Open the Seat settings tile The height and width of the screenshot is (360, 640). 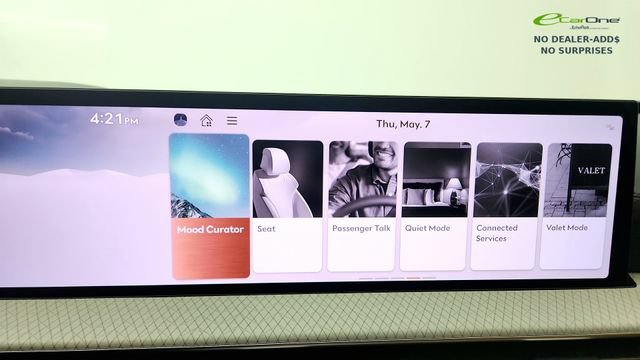pos(287,206)
